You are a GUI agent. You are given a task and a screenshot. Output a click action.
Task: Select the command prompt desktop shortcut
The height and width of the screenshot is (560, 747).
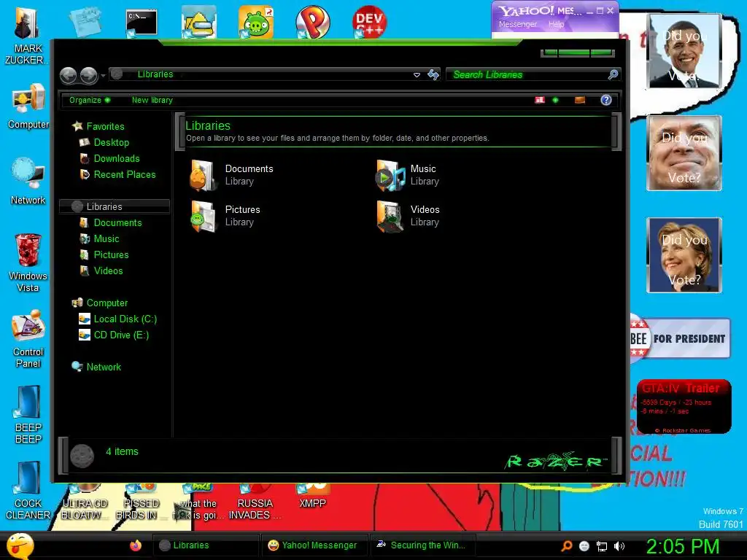tap(142, 23)
